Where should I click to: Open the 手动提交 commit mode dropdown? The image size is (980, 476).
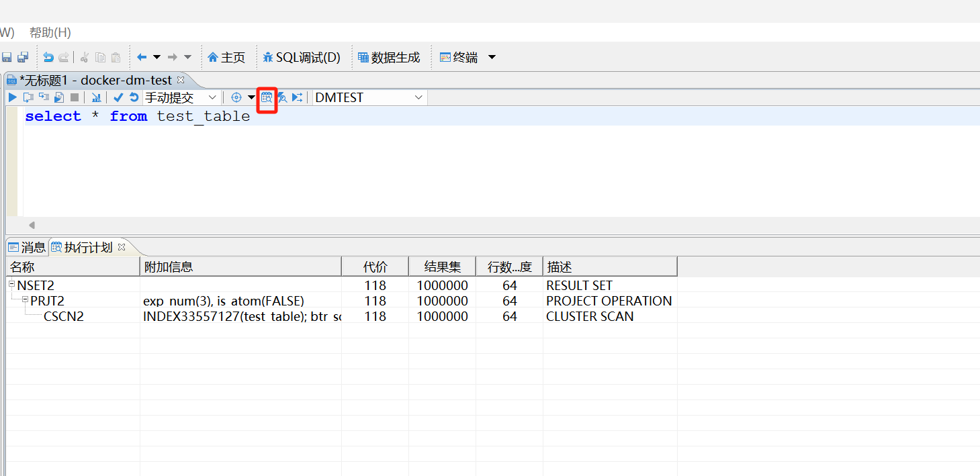click(181, 97)
